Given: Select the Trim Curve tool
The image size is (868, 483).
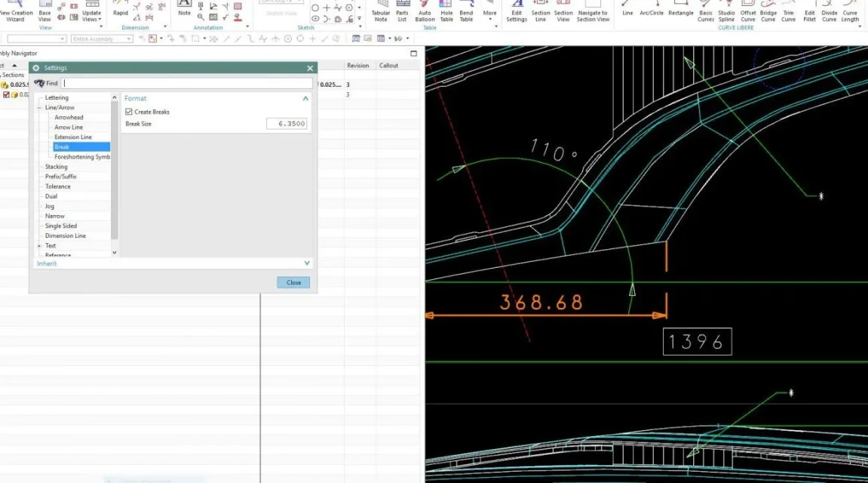Looking at the screenshot, I should click(x=788, y=11).
